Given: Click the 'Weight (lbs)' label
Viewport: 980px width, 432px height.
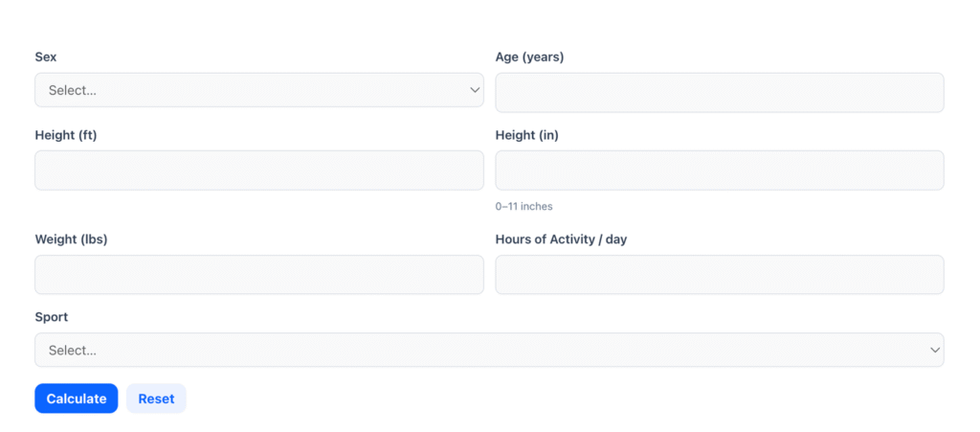Looking at the screenshot, I should pyautogui.click(x=71, y=239).
